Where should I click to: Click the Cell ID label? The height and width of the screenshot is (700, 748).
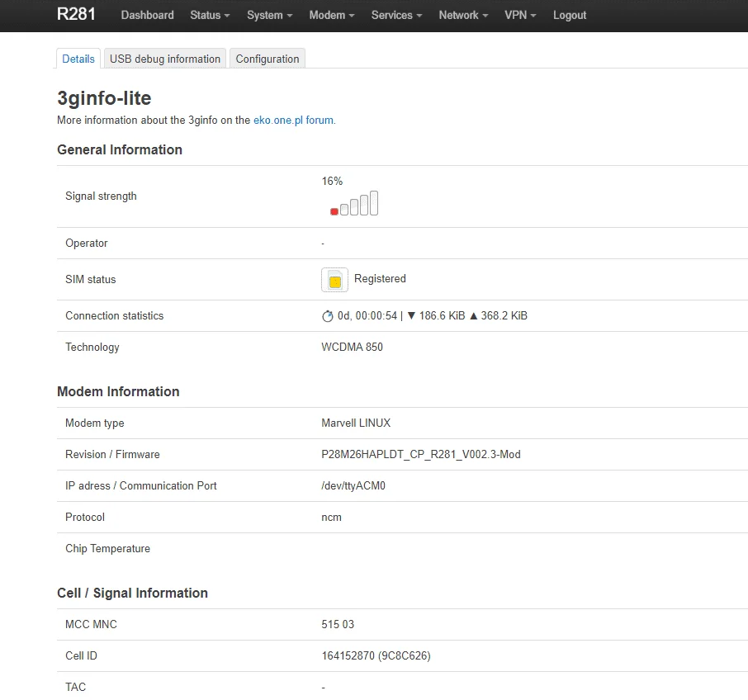click(x=81, y=656)
